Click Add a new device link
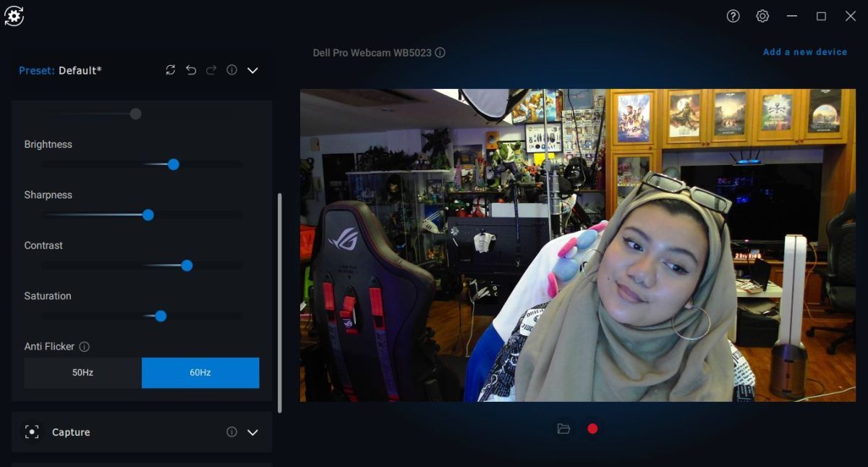The image size is (868, 467). (805, 52)
